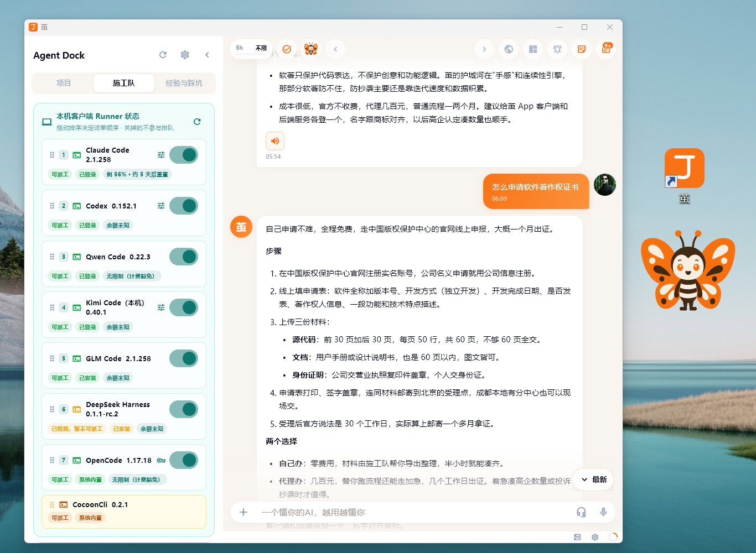
Task: Refresh the Agent Dock panel
Action: [x=163, y=55]
